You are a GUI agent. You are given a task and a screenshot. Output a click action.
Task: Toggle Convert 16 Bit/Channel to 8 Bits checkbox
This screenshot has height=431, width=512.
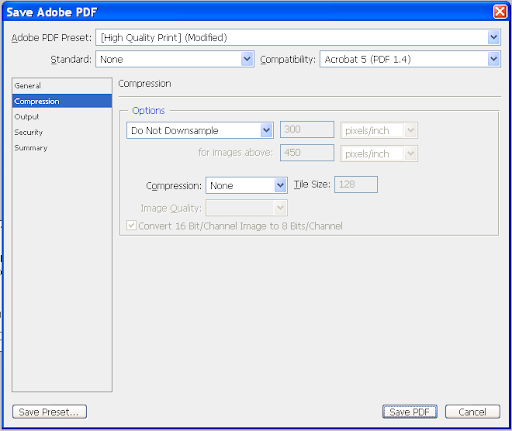coord(131,225)
